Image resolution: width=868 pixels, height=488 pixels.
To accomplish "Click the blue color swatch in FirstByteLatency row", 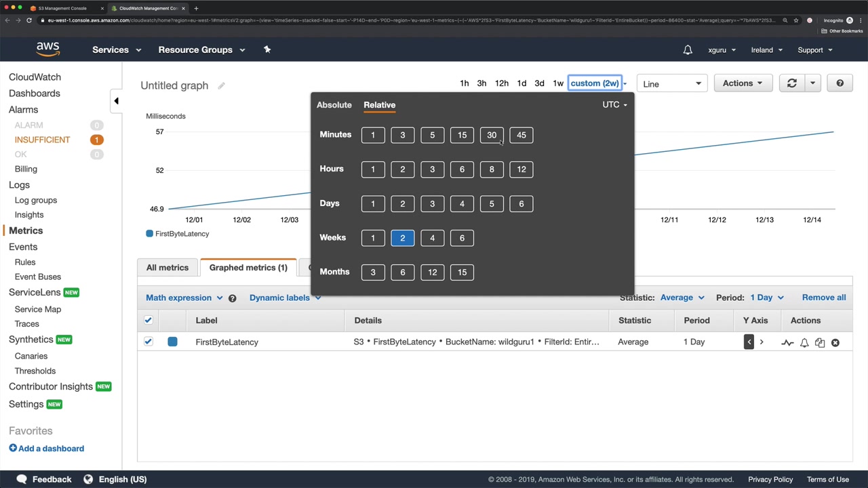I will tap(172, 342).
